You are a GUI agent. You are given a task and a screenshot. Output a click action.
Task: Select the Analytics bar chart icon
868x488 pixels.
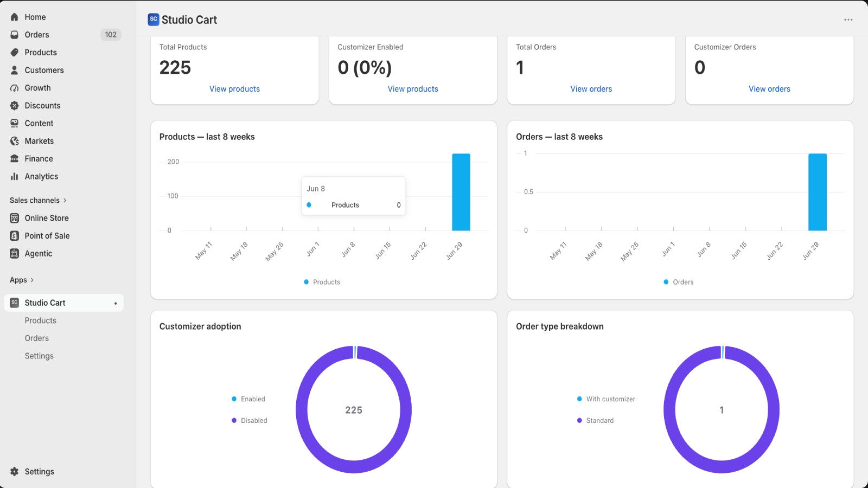click(15, 176)
